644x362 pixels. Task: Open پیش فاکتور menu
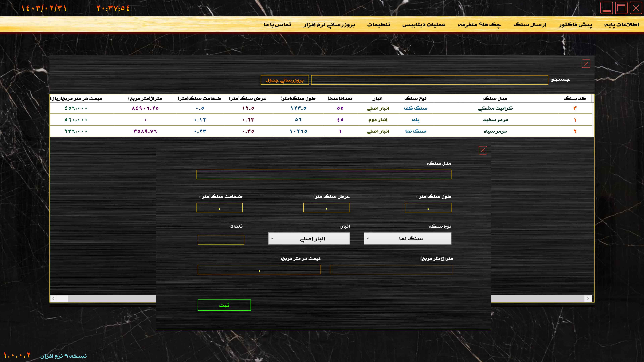[x=575, y=24]
